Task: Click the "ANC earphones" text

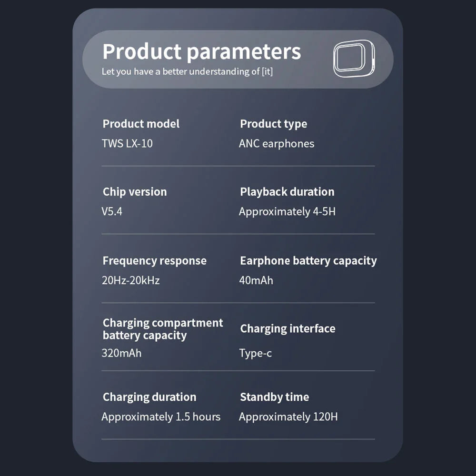Action: click(277, 144)
